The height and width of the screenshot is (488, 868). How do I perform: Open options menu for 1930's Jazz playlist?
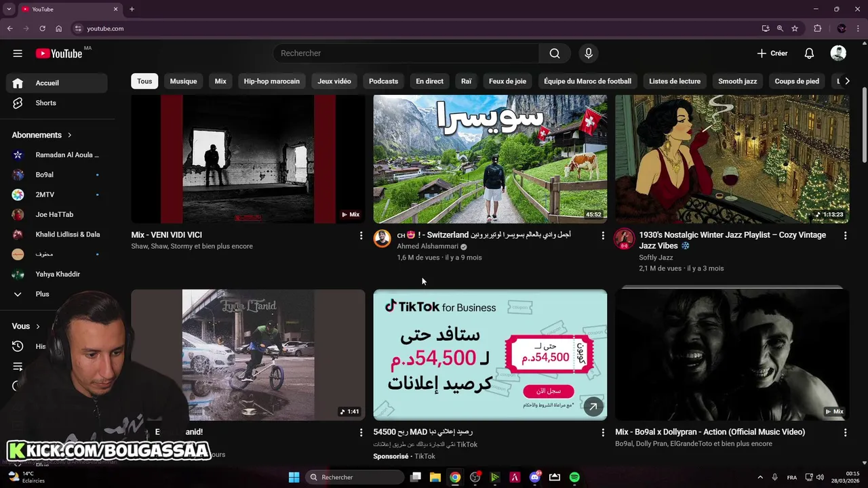click(845, 235)
